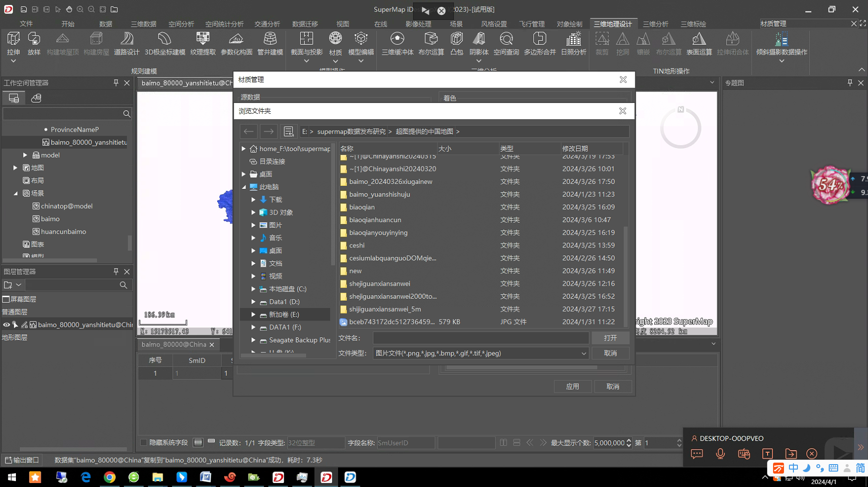
Task: Click the workspace tree horizontal scrollbar
Action: point(50,260)
